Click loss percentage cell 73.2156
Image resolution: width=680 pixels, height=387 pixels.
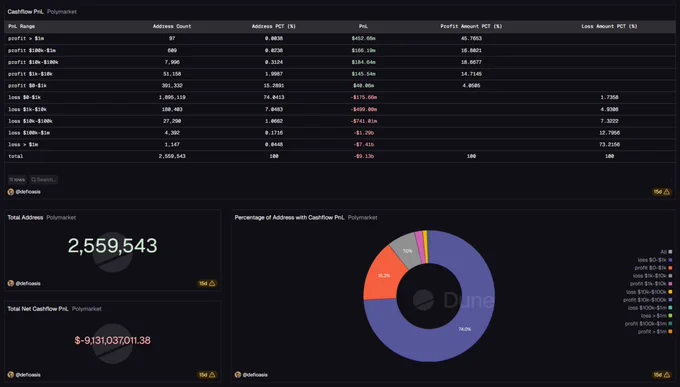[610, 144]
